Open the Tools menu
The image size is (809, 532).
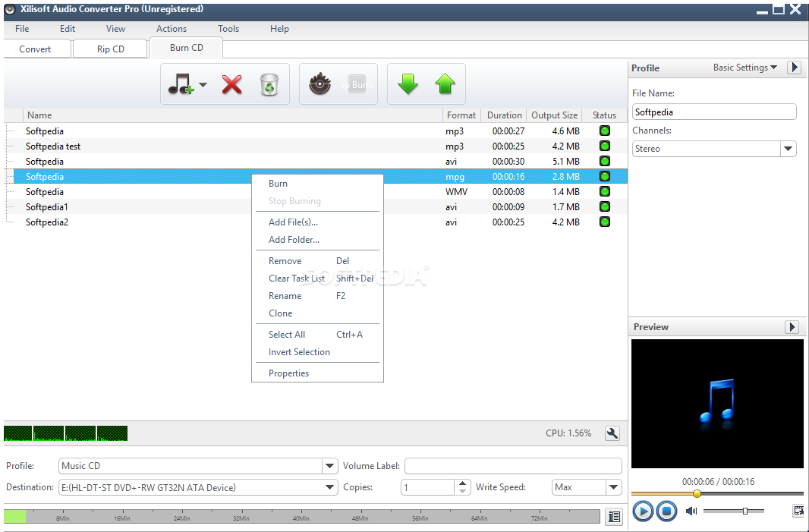[228, 29]
